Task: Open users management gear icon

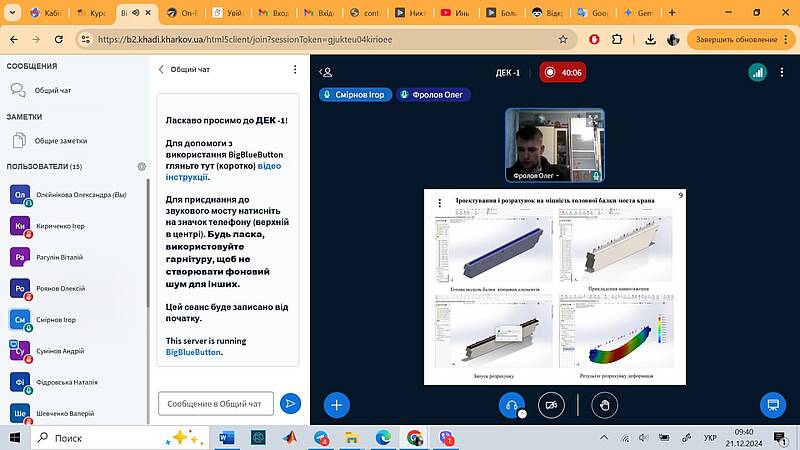Action: [x=142, y=166]
